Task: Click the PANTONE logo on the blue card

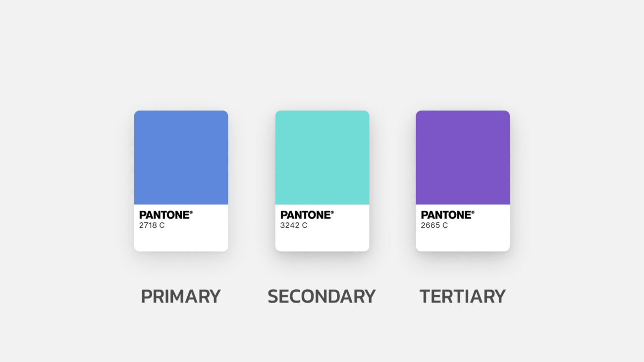Action: 166,215
